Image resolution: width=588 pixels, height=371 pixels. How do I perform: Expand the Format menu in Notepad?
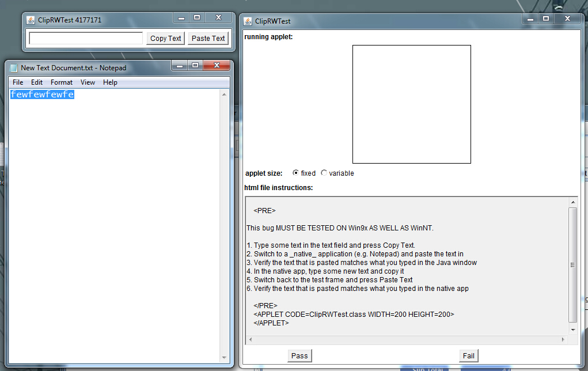(x=62, y=82)
